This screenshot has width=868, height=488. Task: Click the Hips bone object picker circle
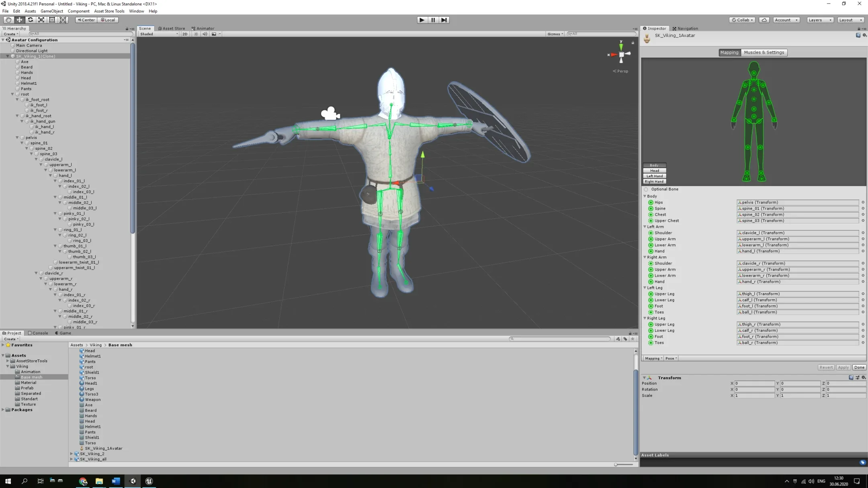point(863,202)
